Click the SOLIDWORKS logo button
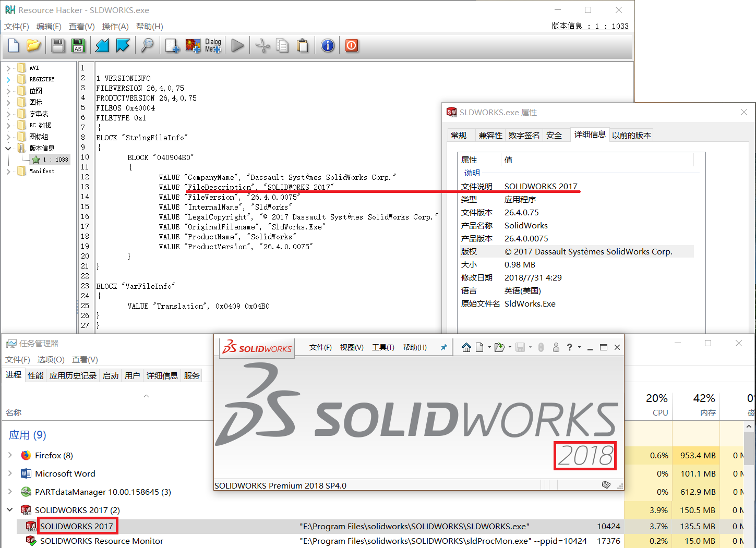The height and width of the screenshot is (548, 756). (x=257, y=347)
